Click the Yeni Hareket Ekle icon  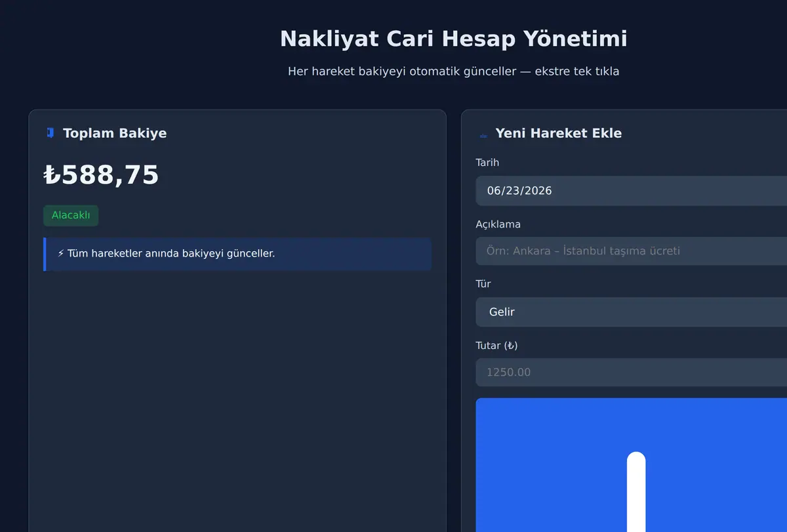pos(484,135)
